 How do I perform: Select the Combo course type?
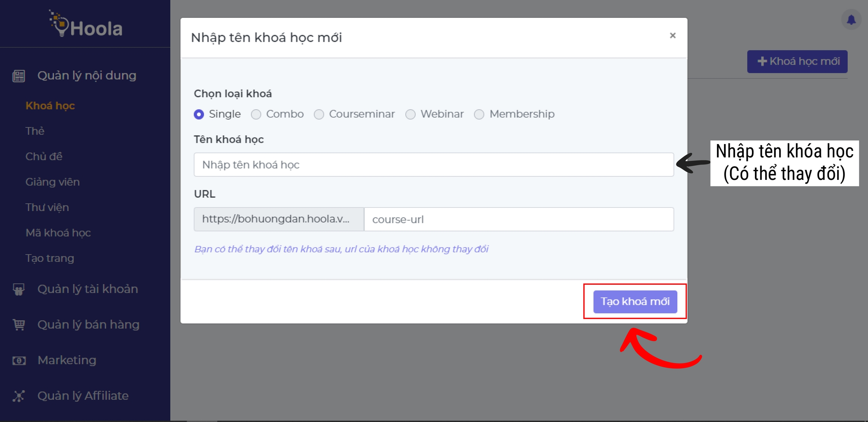pos(256,114)
